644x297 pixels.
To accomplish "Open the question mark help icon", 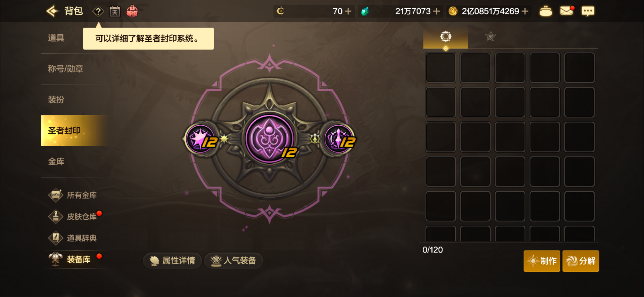I will 98,12.
